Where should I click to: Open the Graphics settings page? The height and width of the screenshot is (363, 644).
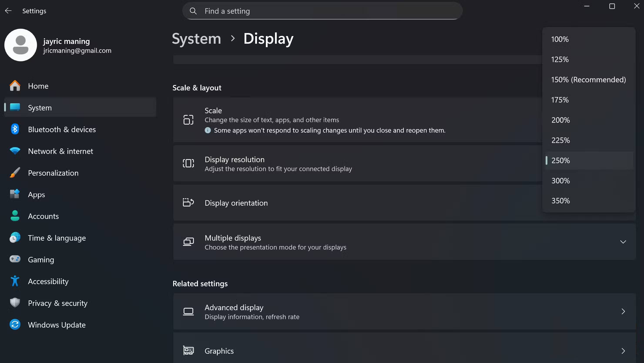pyautogui.click(x=404, y=351)
